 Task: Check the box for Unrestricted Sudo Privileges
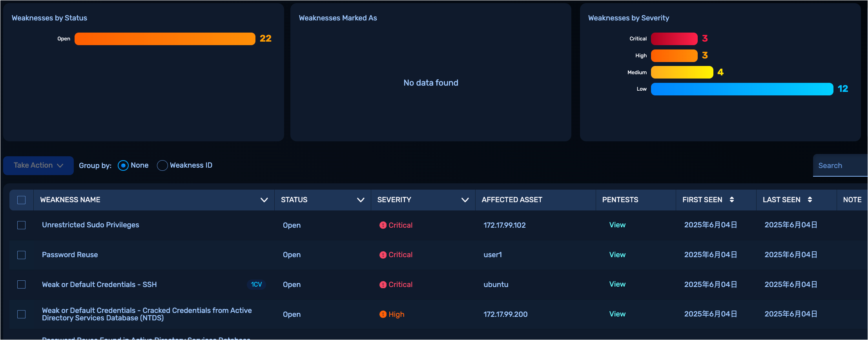[22, 225]
